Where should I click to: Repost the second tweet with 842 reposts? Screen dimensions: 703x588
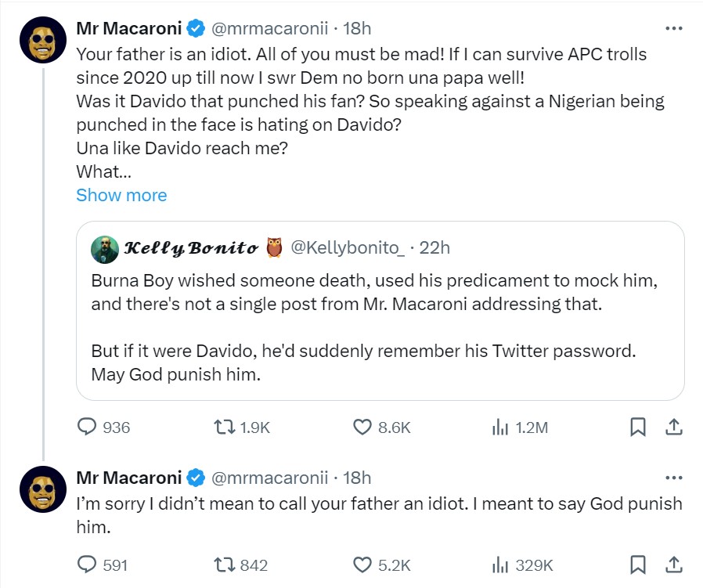click(x=224, y=565)
